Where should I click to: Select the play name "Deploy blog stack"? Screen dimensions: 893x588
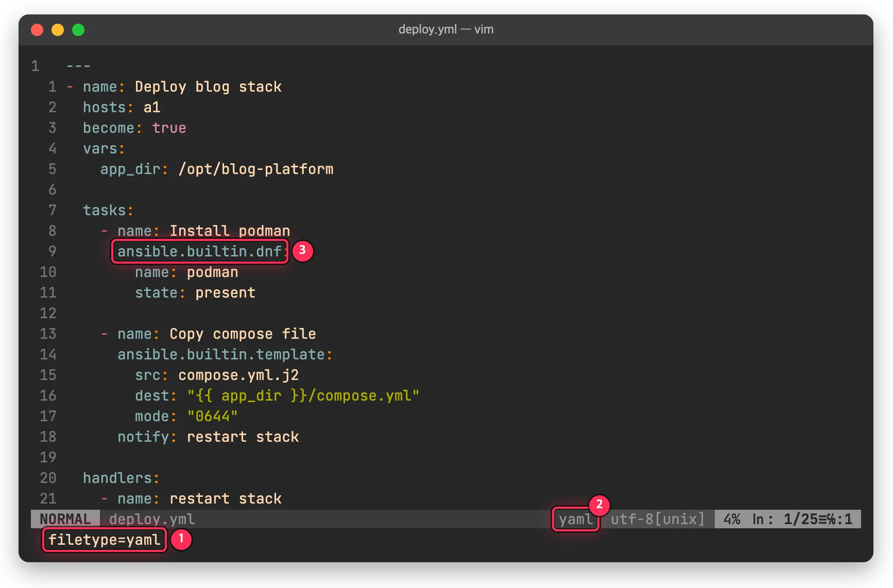click(x=208, y=87)
